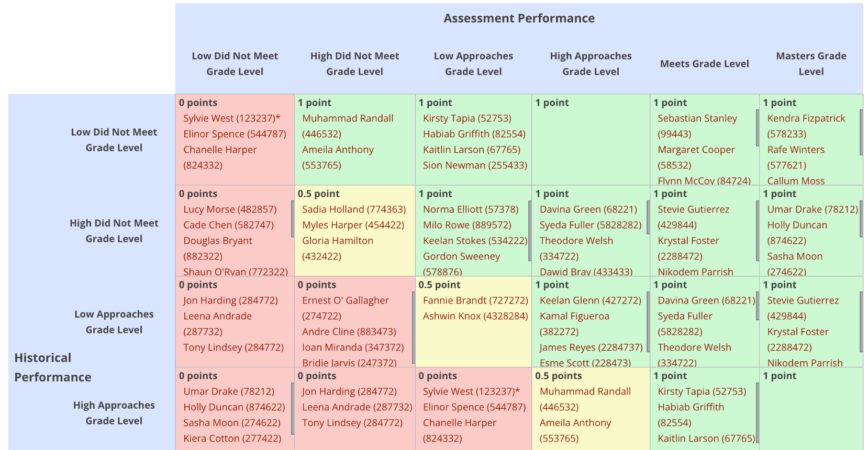The height and width of the screenshot is (450, 868).
Task: Open Sebastian Stanley student link
Action: tap(697, 126)
